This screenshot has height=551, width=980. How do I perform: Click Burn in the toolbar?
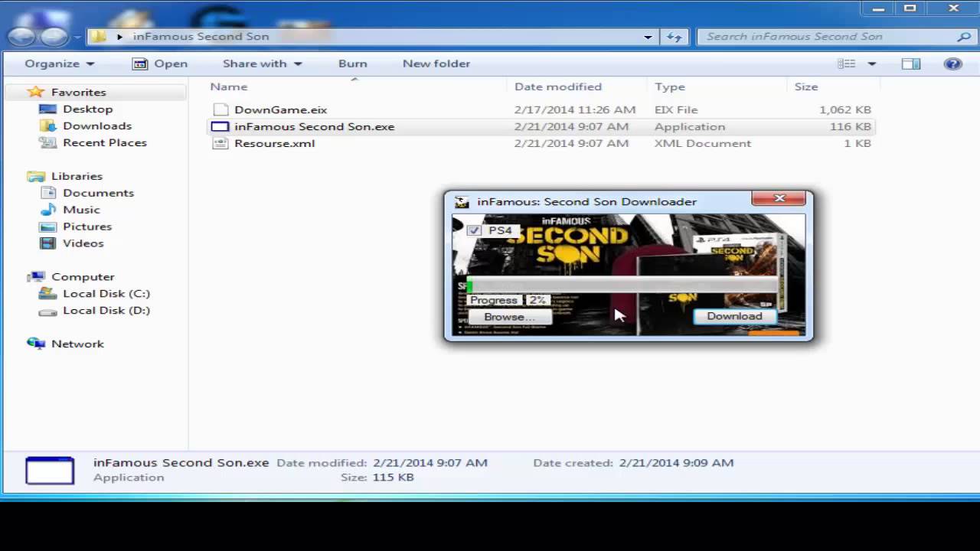[x=353, y=64]
